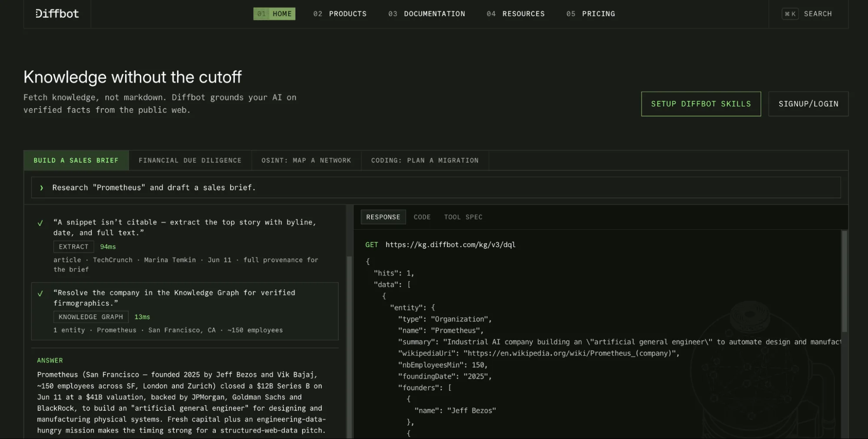Click the GET method label
The height and width of the screenshot is (439, 868).
(x=372, y=244)
